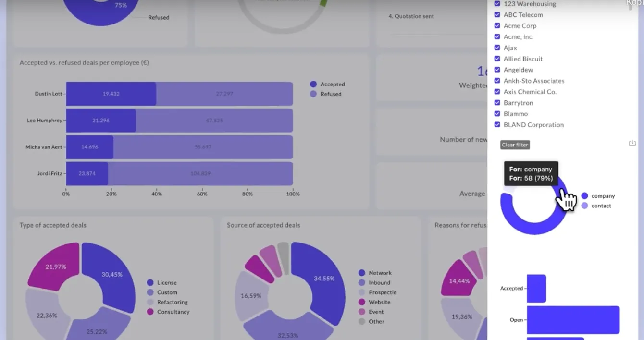Click Dustin Lott's refused bar 27.297
Screen dimensions: 644x340
click(x=224, y=94)
